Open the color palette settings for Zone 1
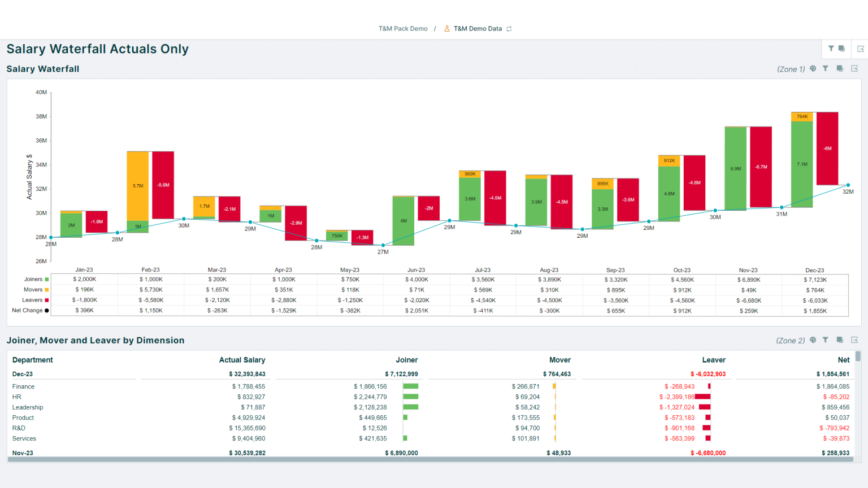 [813, 68]
